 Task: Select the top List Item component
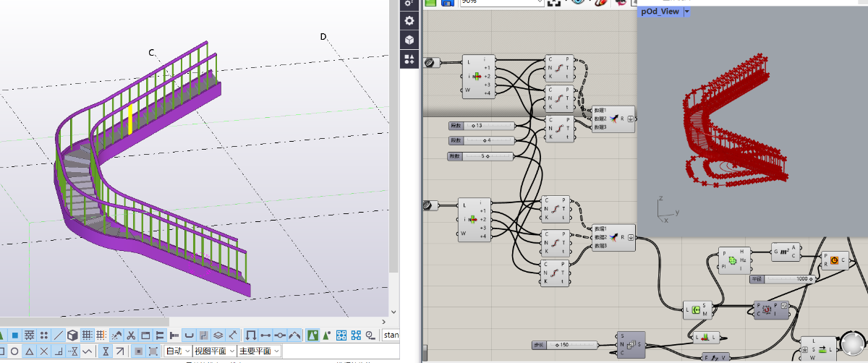pos(477,75)
